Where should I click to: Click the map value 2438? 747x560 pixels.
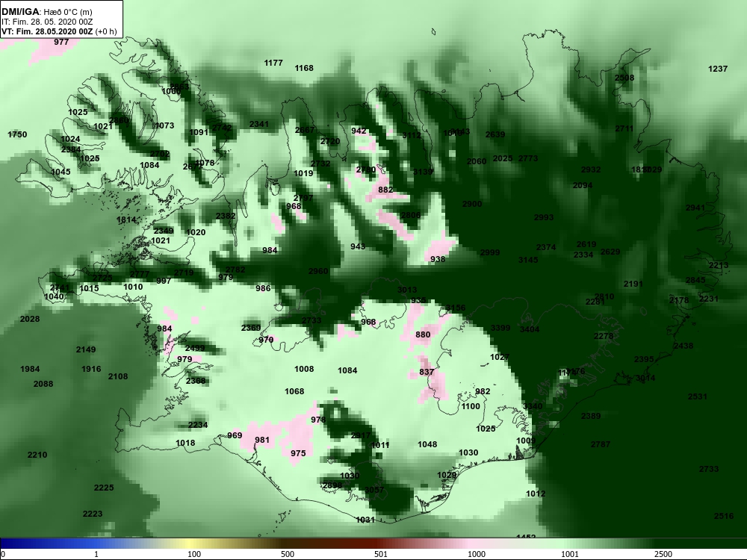point(684,346)
